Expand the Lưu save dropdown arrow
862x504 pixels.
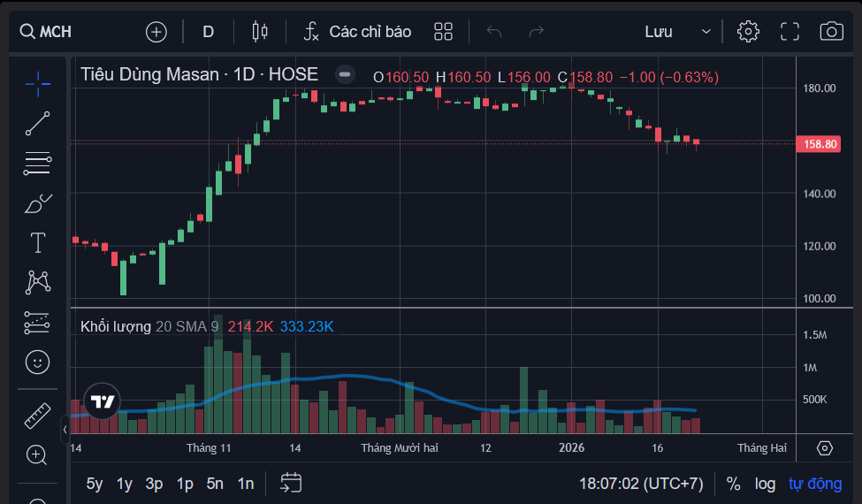(x=706, y=32)
